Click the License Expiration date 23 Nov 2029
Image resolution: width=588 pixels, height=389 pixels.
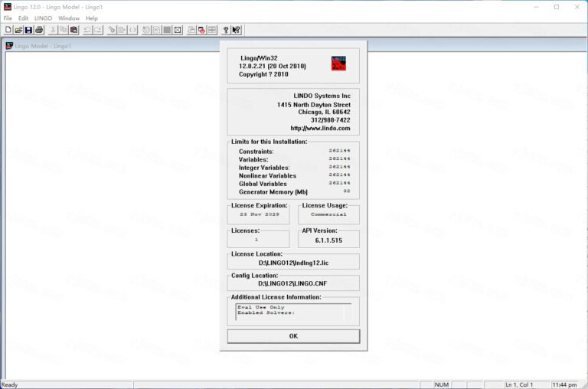pos(260,214)
